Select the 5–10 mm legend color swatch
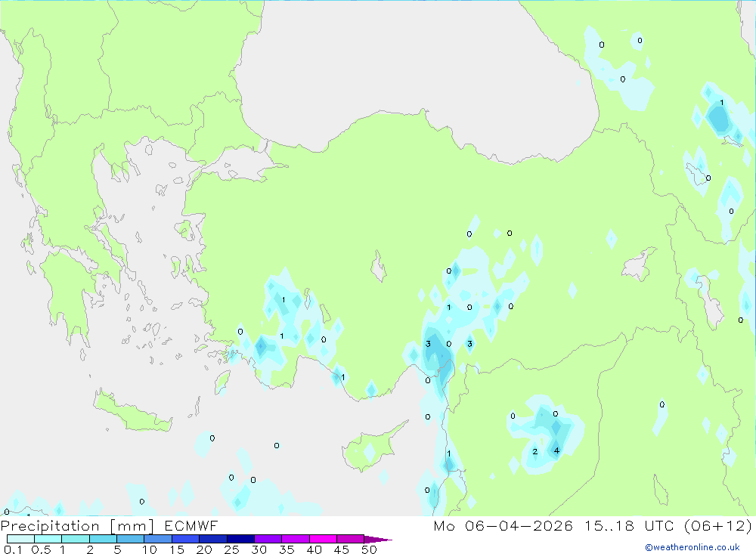Image resolution: width=756 pixels, height=554 pixels. coord(130,539)
